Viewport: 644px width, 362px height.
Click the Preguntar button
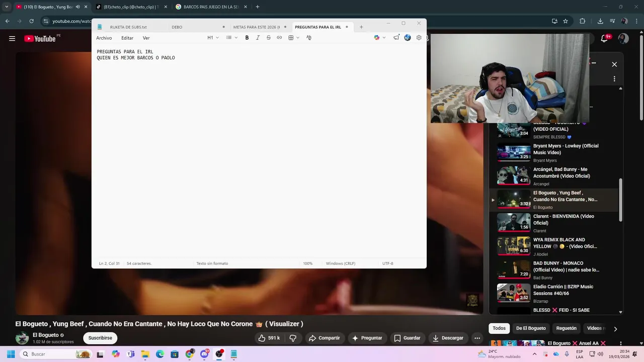[x=367, y=338]
